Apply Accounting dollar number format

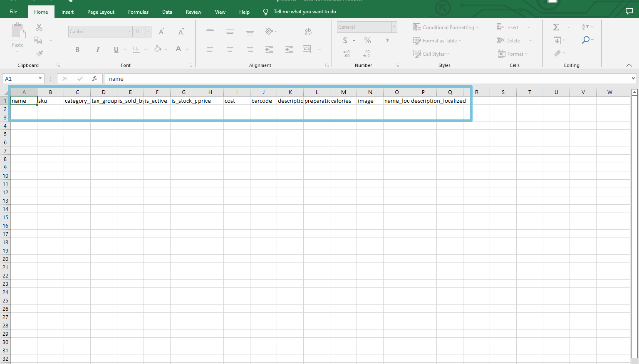(345, 40)
